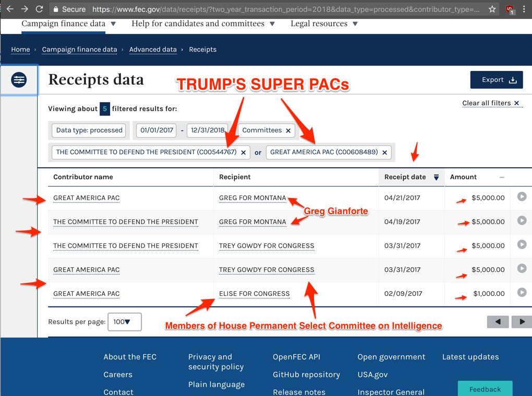Open the Campaign finance data menu
Viewport: 532px width, 396px height.
click(x=68, y=24)
